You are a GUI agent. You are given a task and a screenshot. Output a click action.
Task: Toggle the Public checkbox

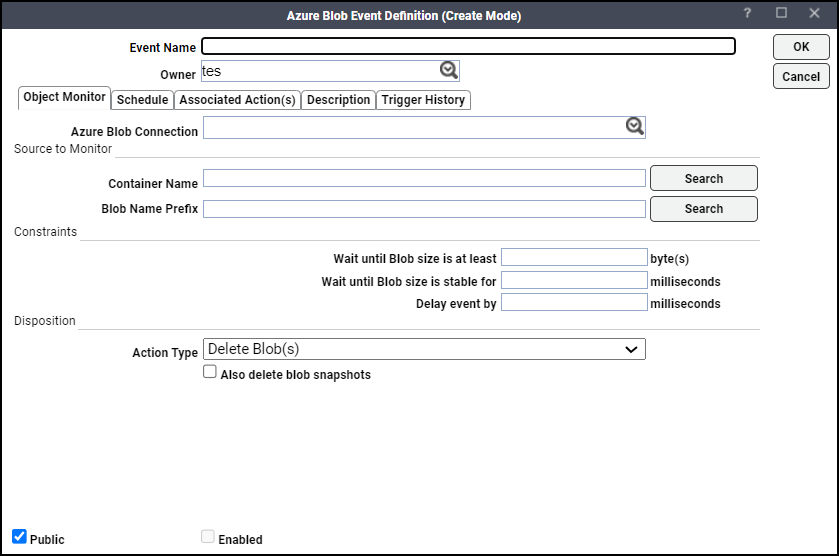click(x=19, y=536)
